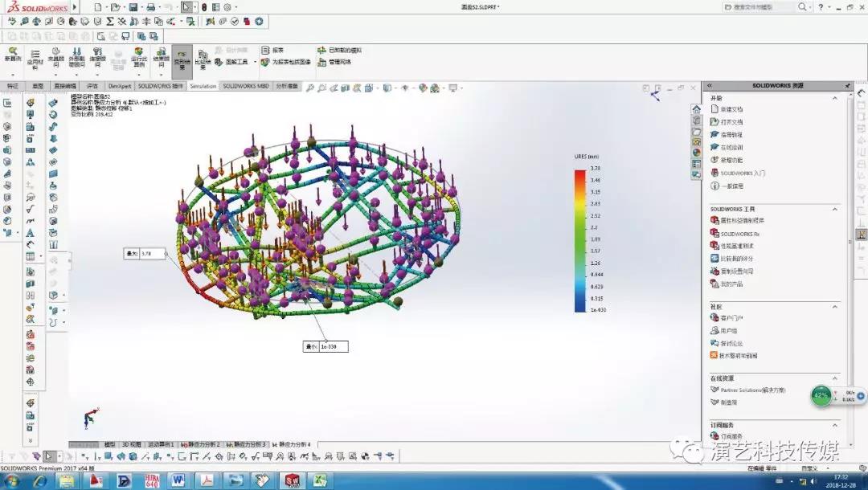Expand dropdown arrow under External Loads Advisor

coord(77,74)
